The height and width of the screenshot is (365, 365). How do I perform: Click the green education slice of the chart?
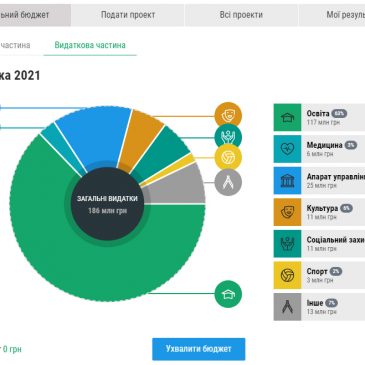[100, 267]
